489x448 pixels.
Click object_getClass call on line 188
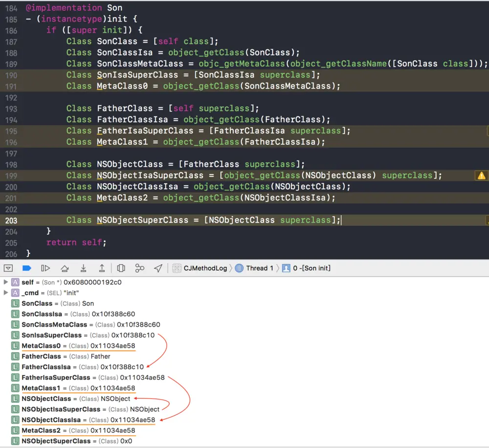pos(206,52)
